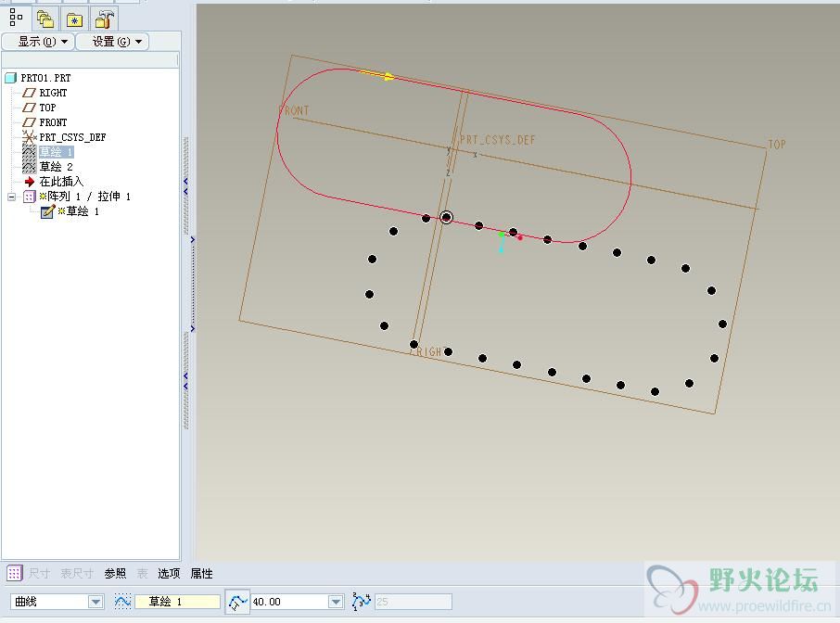Select the RIGHT datum plane
The image size is (840, 623).
click(53, 93)
